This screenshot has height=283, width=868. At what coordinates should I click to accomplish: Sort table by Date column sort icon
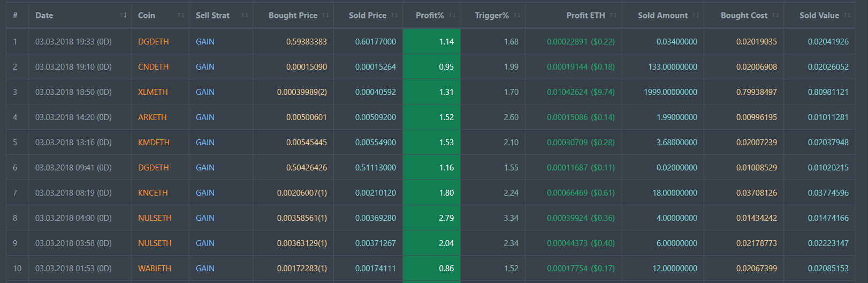point(124,15)
